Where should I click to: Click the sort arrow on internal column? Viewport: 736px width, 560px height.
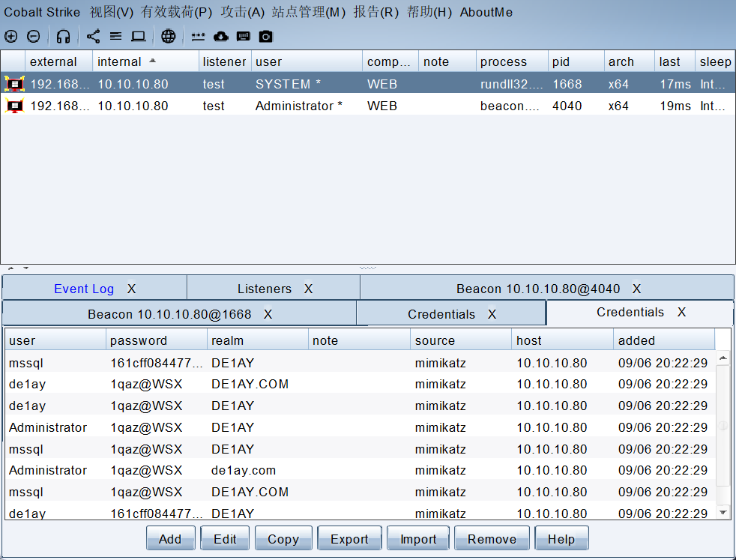153,61
